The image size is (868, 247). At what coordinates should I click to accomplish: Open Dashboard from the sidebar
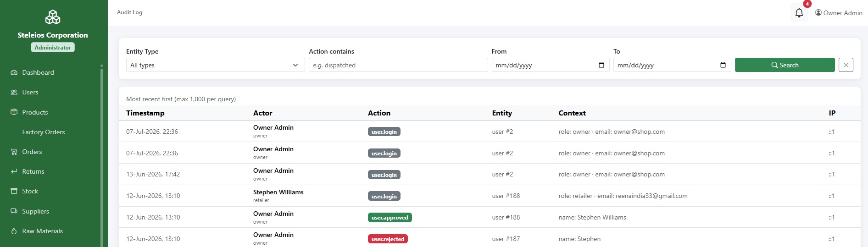point(38,72)
